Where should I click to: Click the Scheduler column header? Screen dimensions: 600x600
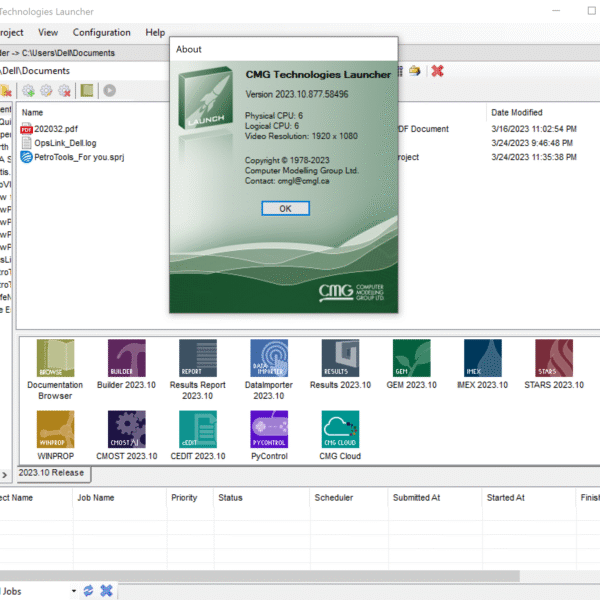[334, 497]
